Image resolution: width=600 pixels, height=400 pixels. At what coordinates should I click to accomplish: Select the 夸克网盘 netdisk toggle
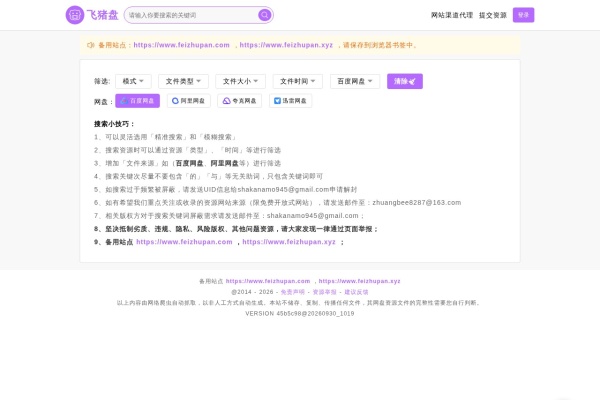(240, 101)
